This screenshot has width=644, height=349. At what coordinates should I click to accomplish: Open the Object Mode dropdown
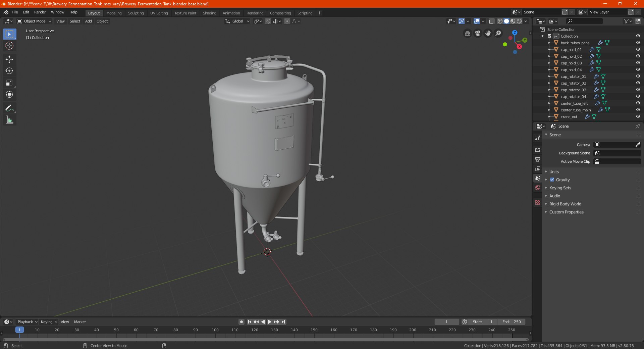[34, 21]
